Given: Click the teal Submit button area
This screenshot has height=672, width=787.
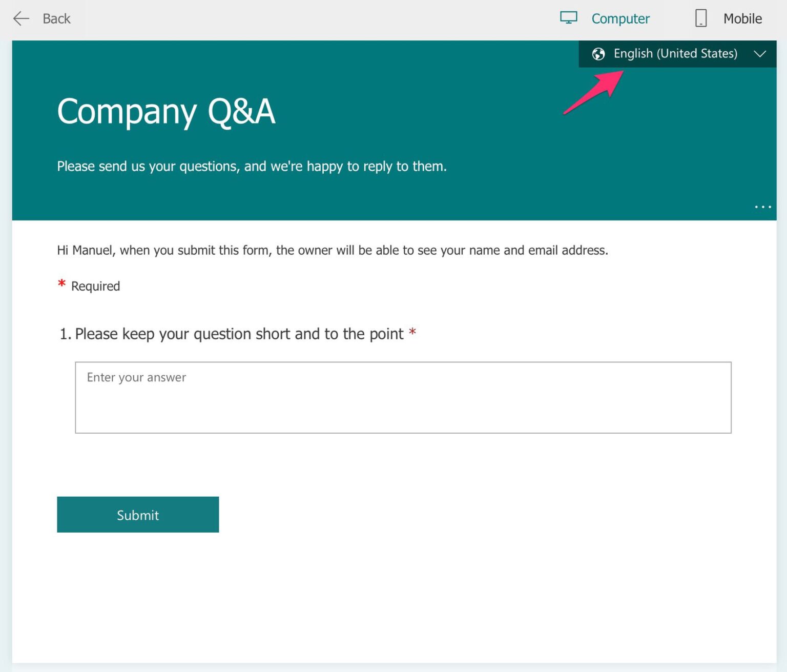Looking at the screenshot, I should point(137,515).
